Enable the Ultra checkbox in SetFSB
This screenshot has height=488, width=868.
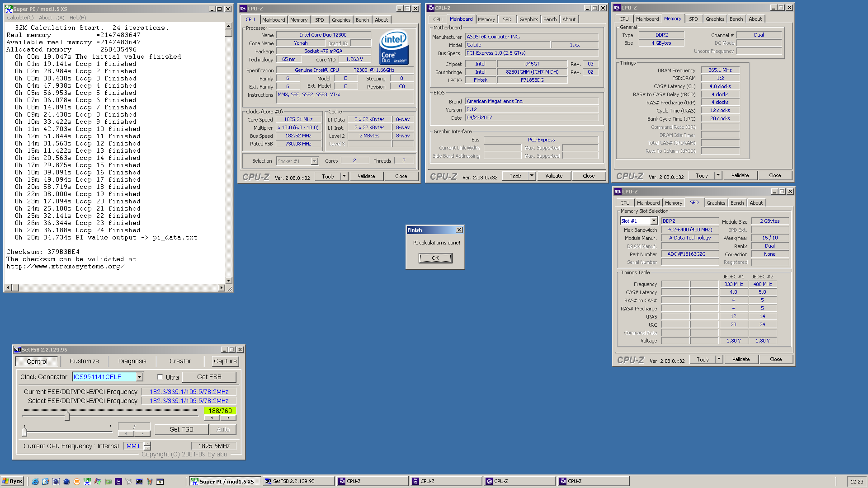tap(160, 377)
